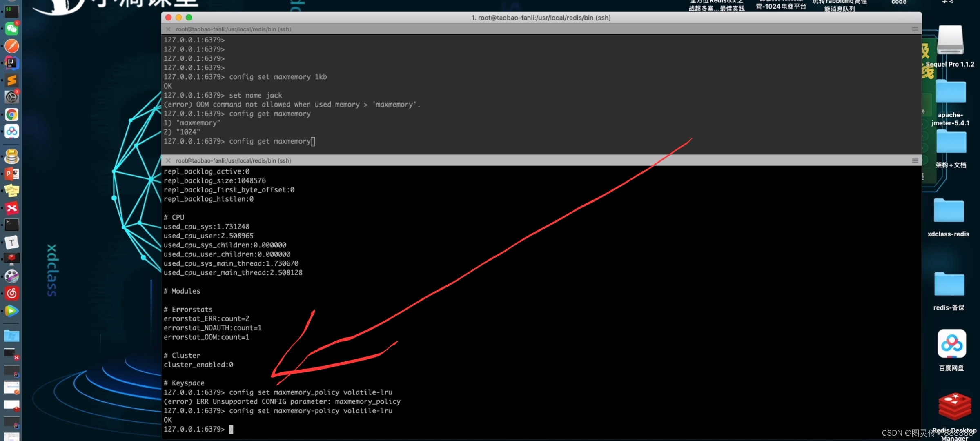980x441 pixels.
Task: Click the Unsupported CONFIG parameter error line
Action: click(282, 401)
